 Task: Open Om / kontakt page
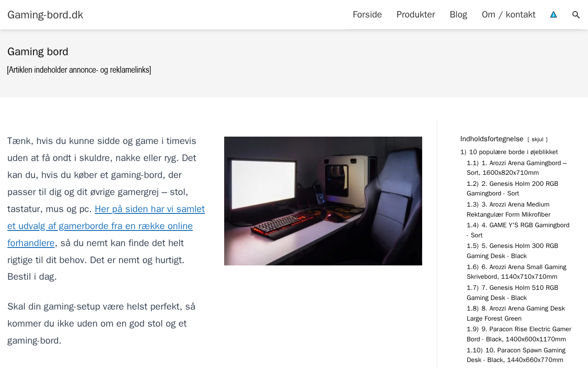click(509, 15)
